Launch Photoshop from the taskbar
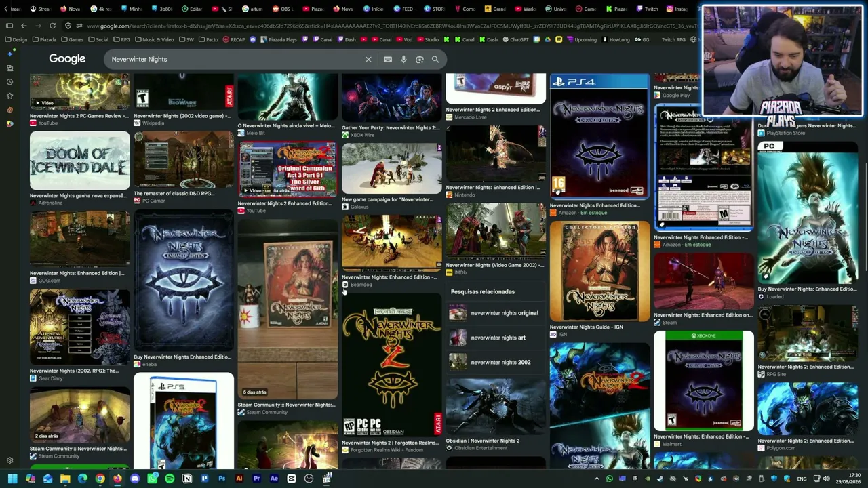Screen dimensions: 868x488 coord(222,479)
